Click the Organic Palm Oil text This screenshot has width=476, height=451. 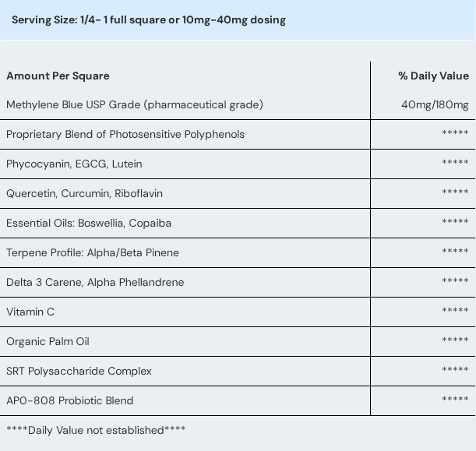48,341
